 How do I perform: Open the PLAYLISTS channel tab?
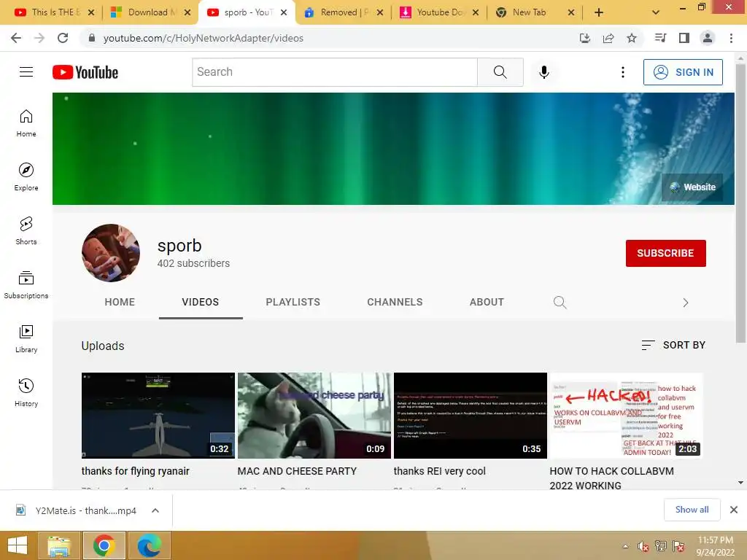293,302
